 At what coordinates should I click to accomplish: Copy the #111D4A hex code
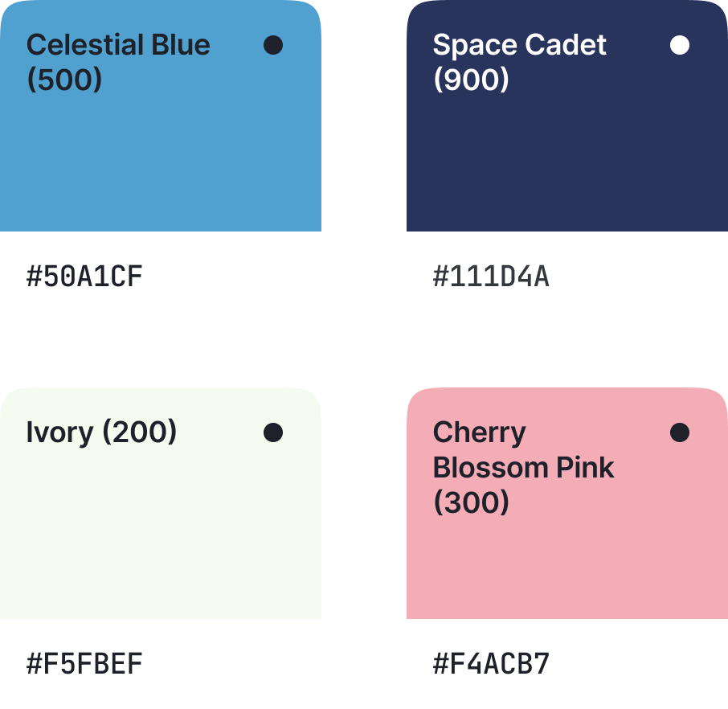[491, 277]
